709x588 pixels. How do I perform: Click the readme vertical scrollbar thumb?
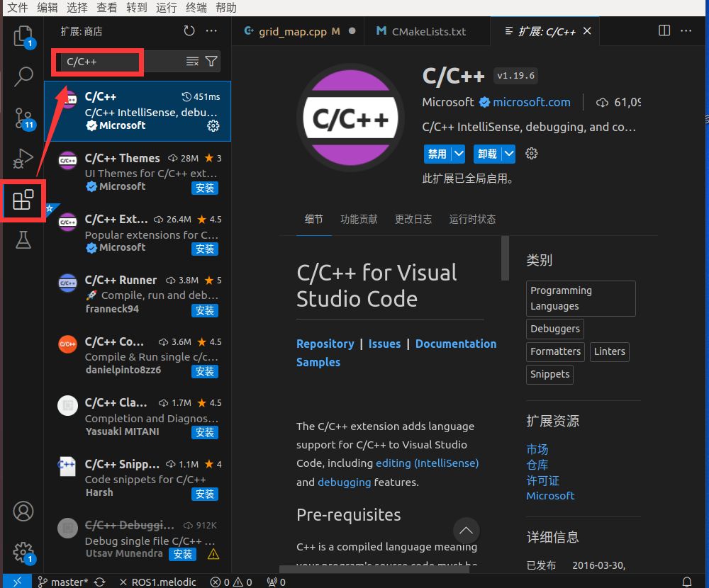[x=505, y=258]
